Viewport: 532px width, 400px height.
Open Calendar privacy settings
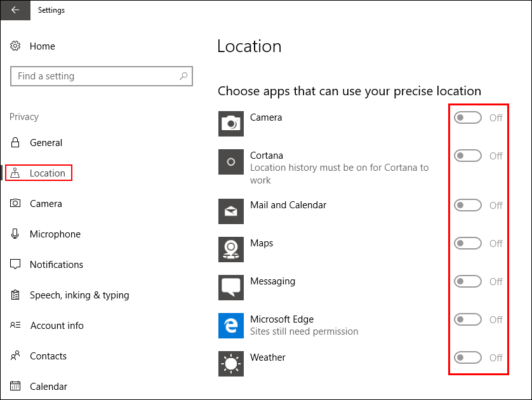(48, 387)
